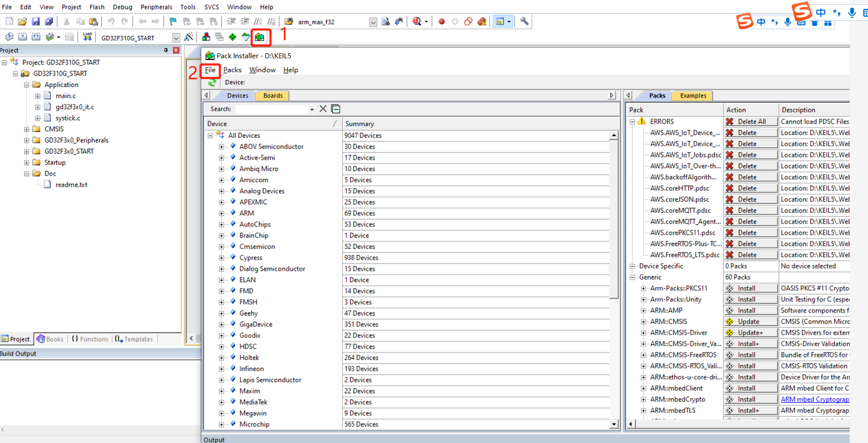Click the device Search input field

(x=271, y=109)
